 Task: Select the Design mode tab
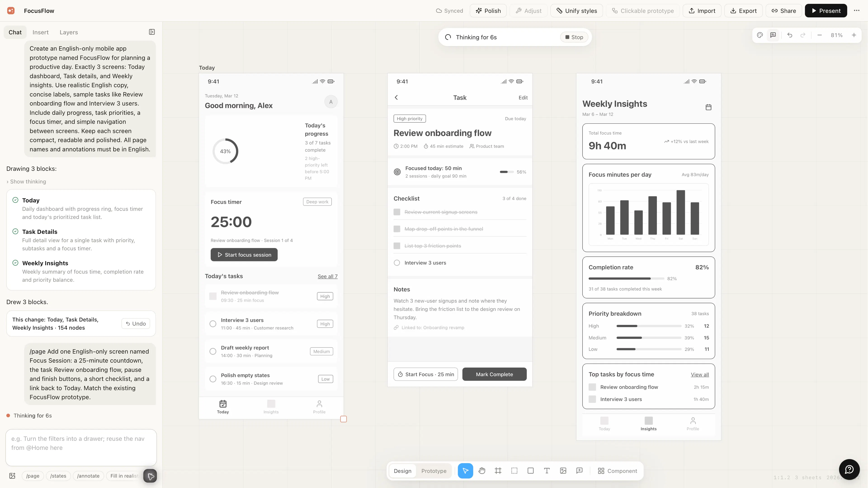coord(402,471)
